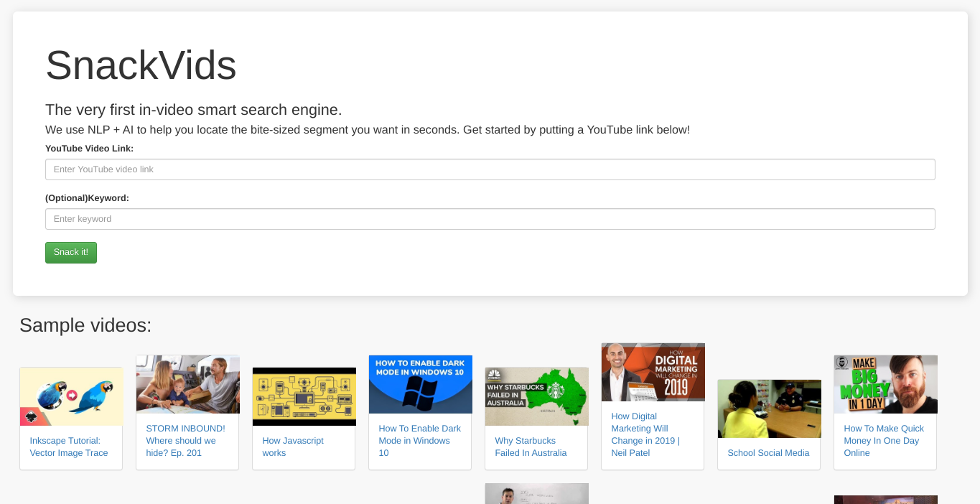The image size is (980, 504).
Task: Click How To Enable Dark Mode link
Action: tap(420, 441)
